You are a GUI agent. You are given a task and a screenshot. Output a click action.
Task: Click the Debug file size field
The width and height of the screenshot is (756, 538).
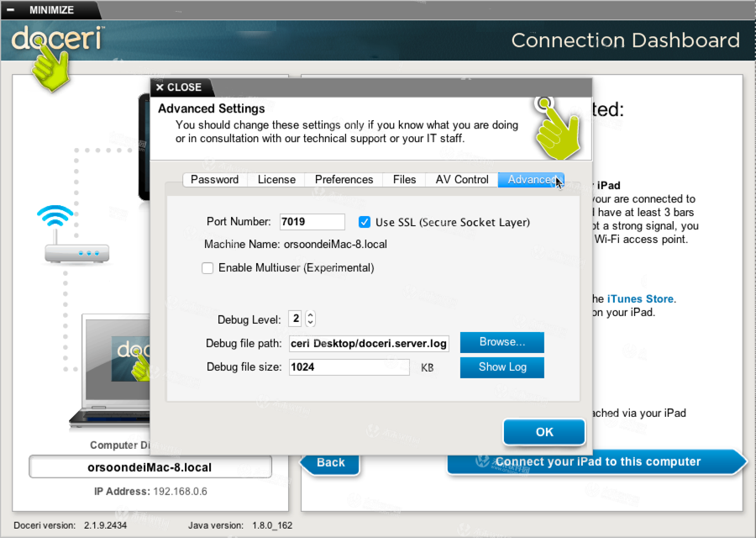tap(349, 367)
